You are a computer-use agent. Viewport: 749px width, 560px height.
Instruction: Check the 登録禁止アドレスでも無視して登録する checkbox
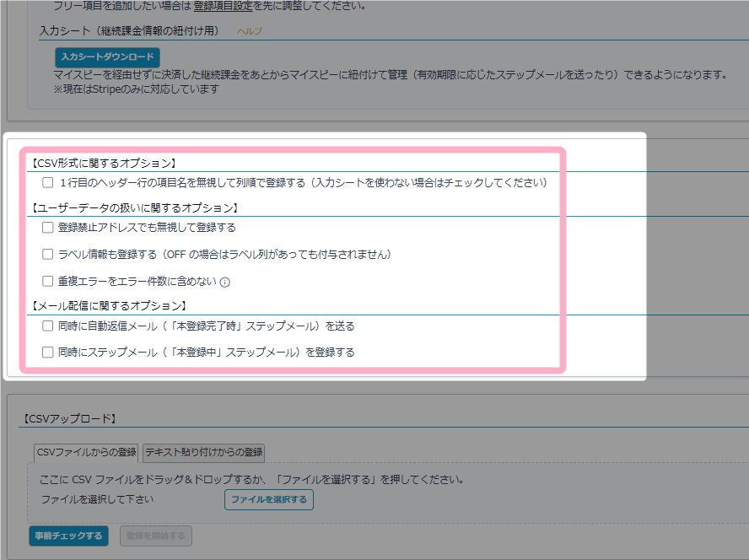click(48, 227)
